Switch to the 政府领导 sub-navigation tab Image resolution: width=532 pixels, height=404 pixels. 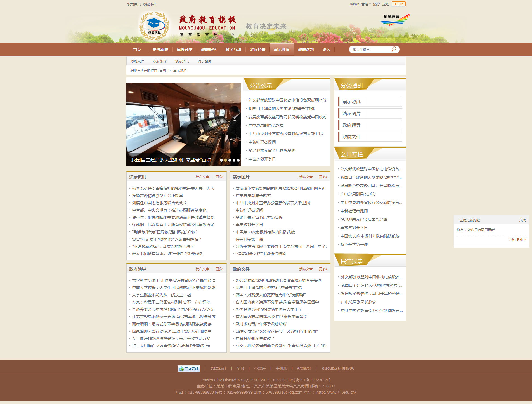pyautogui.click(x=160, y=61)
